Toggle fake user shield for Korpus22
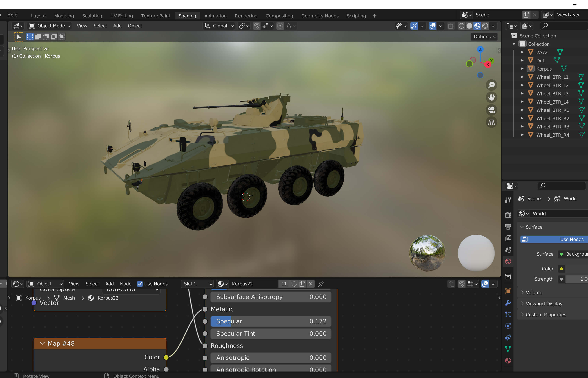The width and height of the screenshot is (588, 378). click(294, 284)
